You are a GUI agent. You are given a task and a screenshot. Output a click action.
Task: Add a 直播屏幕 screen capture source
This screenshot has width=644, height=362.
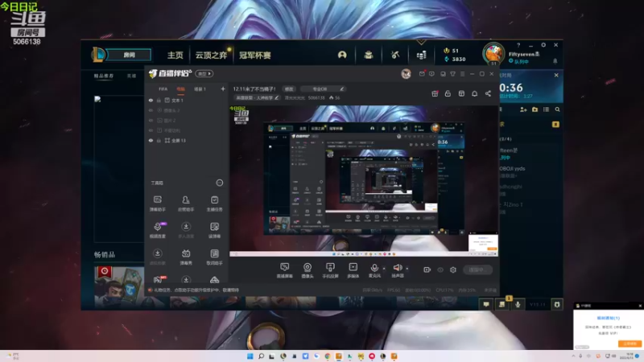(x=285, y=270)
